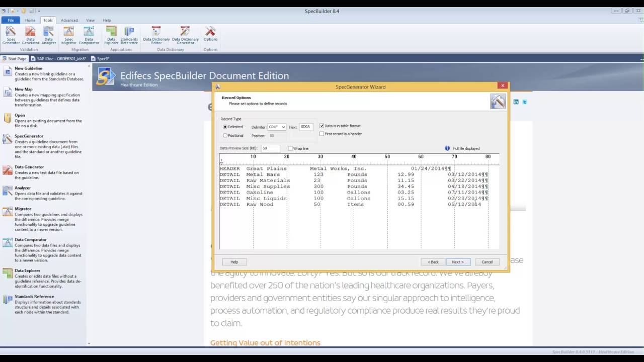
Task: Open Data Dictionary Editor
Action: 156,36
